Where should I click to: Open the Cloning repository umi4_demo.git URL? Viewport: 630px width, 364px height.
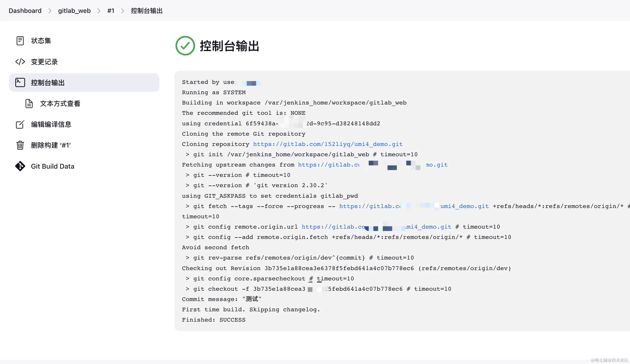(x=327, y=144)
